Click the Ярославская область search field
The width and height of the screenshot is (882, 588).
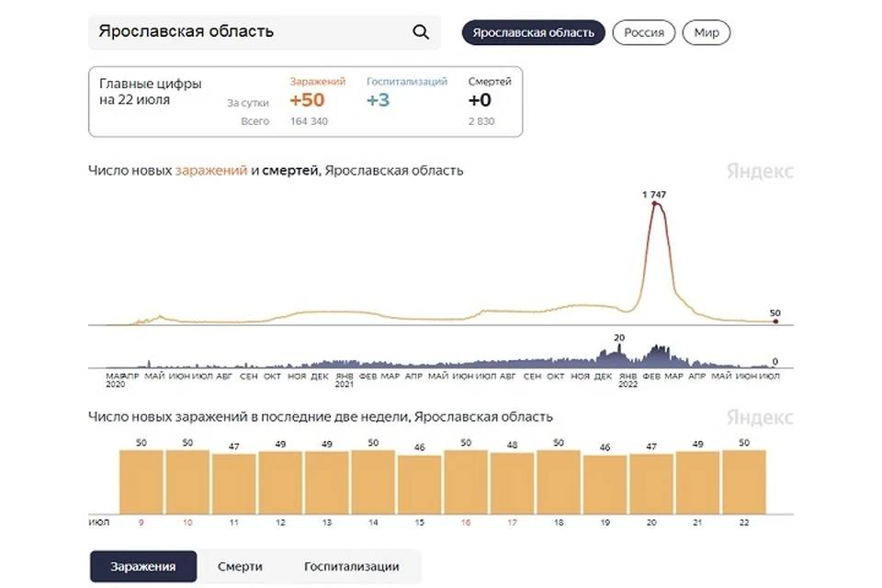point(265,32)
